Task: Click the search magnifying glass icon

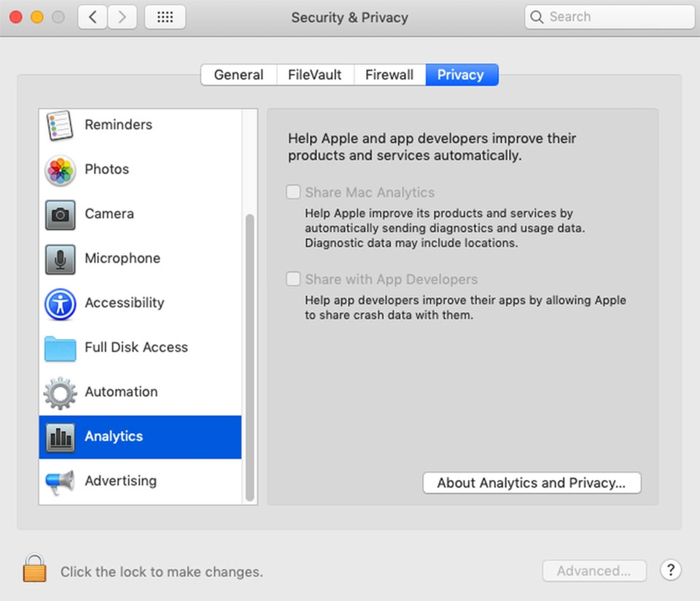Action: click(x=537, y=17)
